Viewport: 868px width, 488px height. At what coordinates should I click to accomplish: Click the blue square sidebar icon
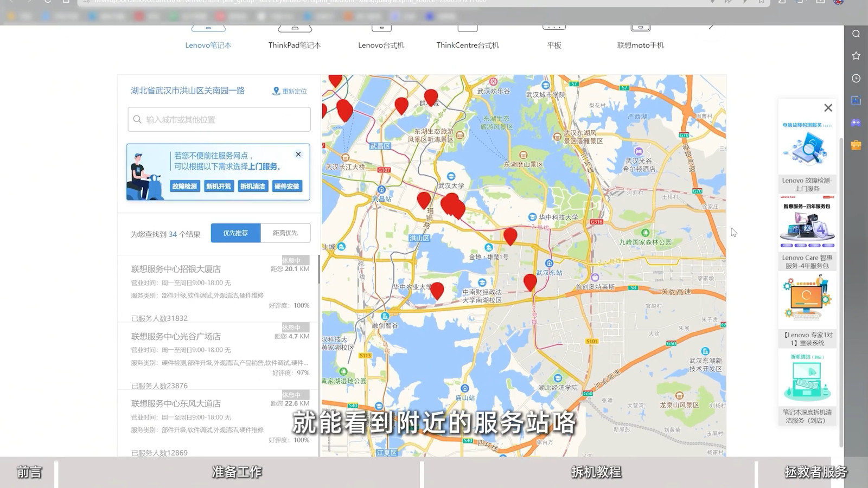click(856, 100)
